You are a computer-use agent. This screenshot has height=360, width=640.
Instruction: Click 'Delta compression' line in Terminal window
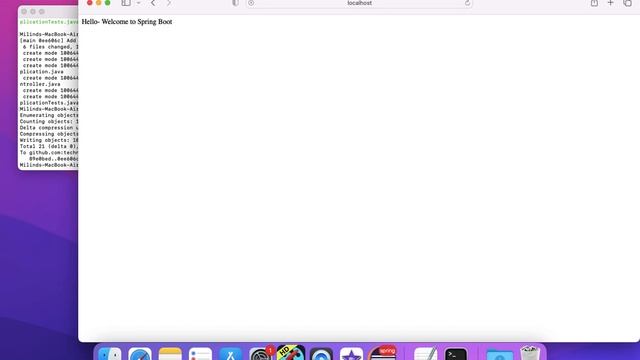[x=49, y=128]
